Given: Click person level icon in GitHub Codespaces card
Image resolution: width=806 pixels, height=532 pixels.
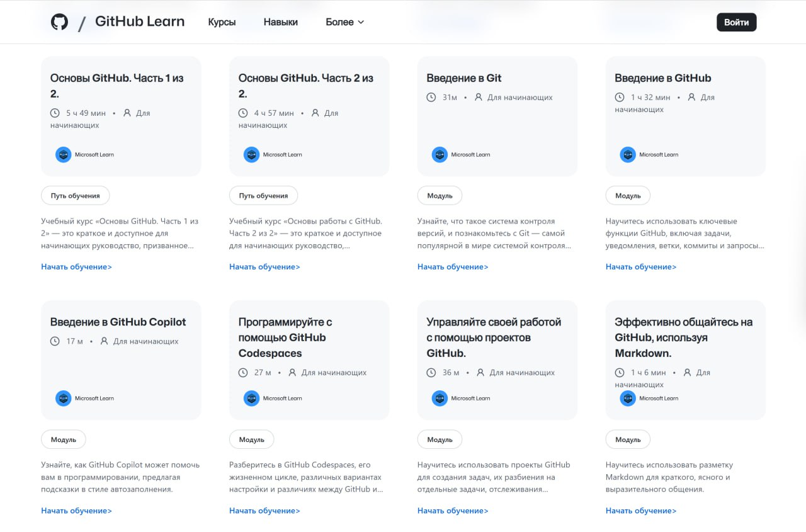Looking at the screenshot, I should point(292,373).
